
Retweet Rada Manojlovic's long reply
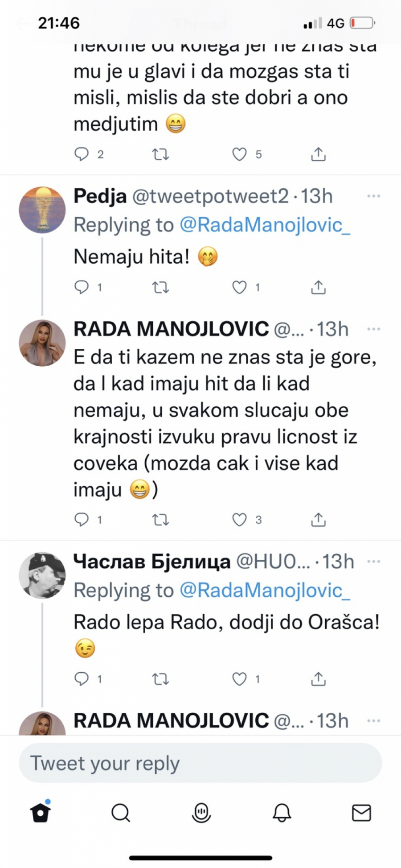coord(160,520)
